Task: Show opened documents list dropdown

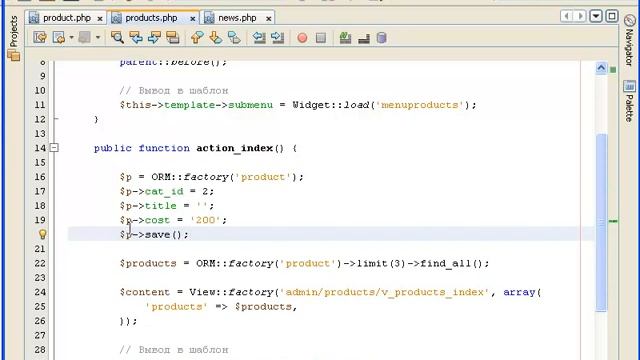Action: [x=596, y=16]
